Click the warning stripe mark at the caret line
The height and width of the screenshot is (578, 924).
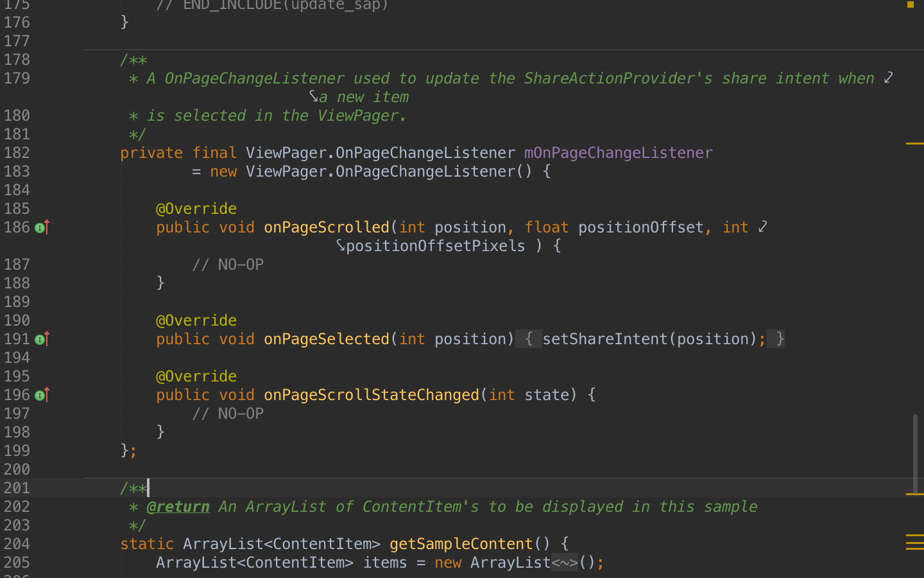[x=914, y=494]
